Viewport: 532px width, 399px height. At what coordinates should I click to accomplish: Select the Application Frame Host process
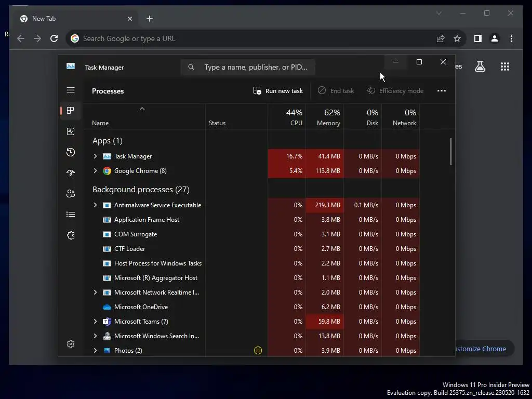pos(251,220)
